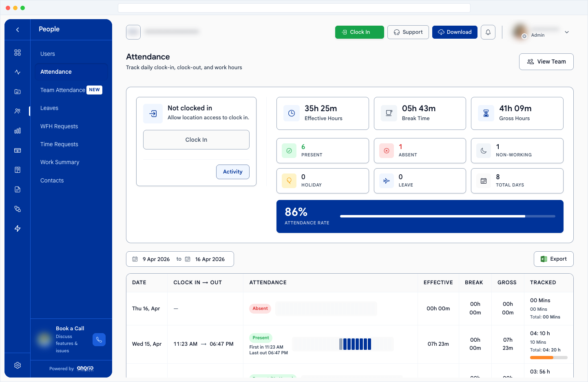Click the payment card icon in sidebar

coord(18,150)
